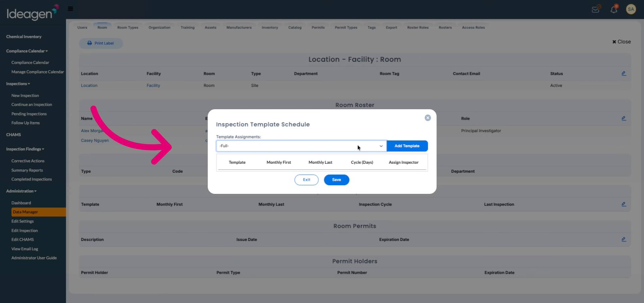This screenshot has height=303, width=644.
Task: Click the Add Template button
Action: point(407,146)
